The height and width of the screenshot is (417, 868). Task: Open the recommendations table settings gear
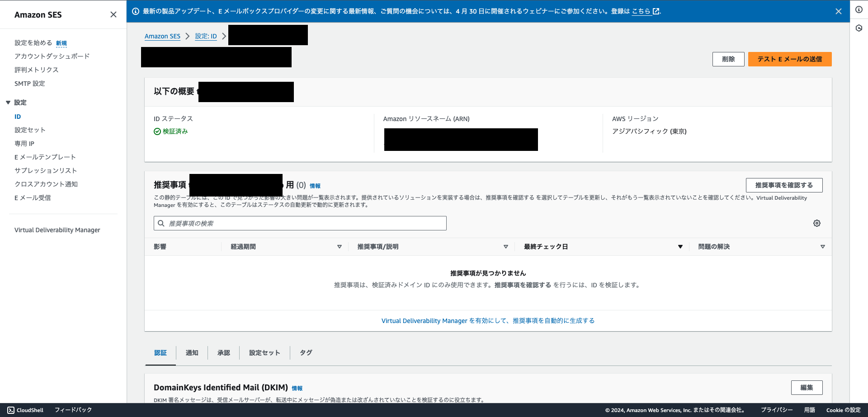pyautogui.click(x=817, y=223)
